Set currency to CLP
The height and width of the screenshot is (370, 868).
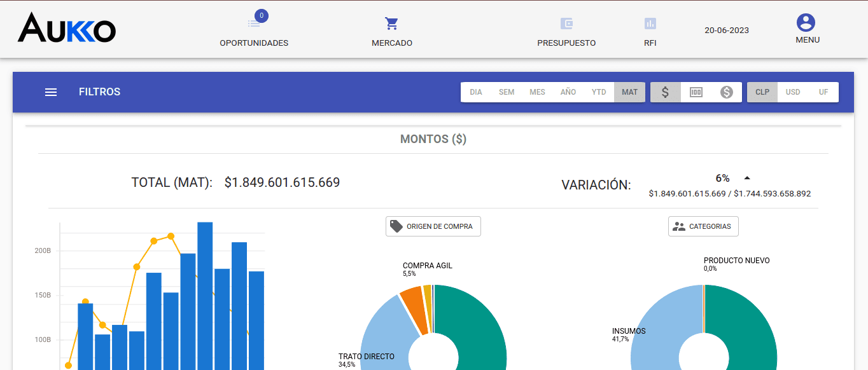[762, 92]
